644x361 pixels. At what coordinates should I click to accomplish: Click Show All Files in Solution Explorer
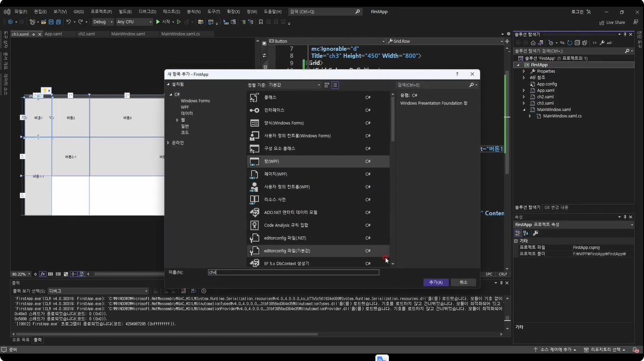[585, 43]
